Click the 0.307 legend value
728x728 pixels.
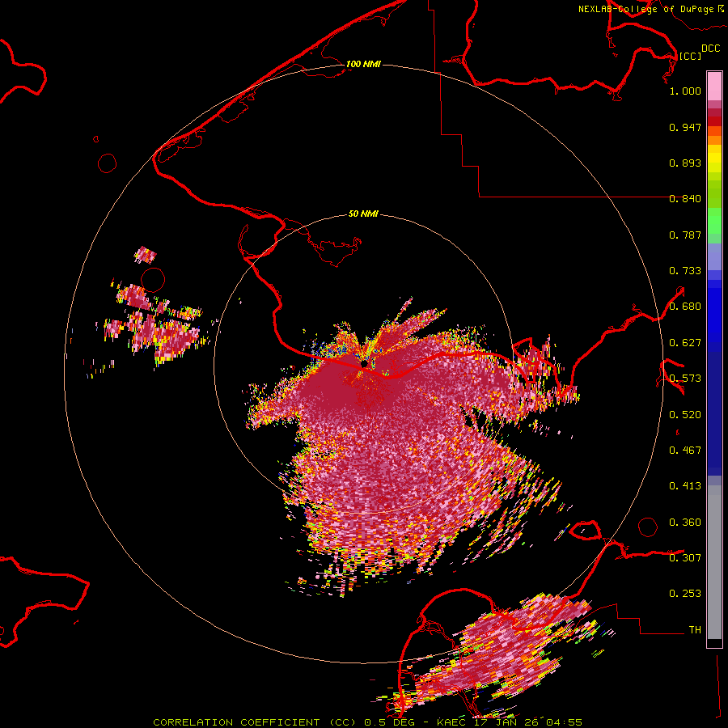point(685,557)
